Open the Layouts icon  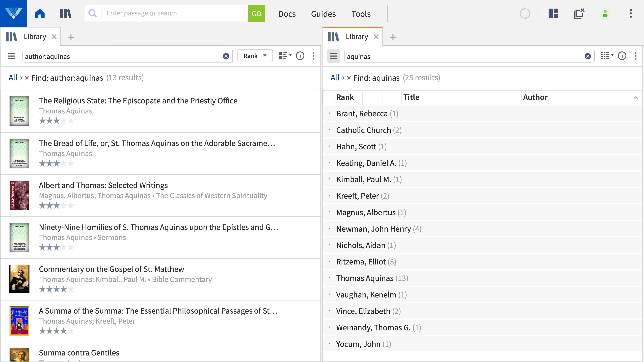(553, 13)
